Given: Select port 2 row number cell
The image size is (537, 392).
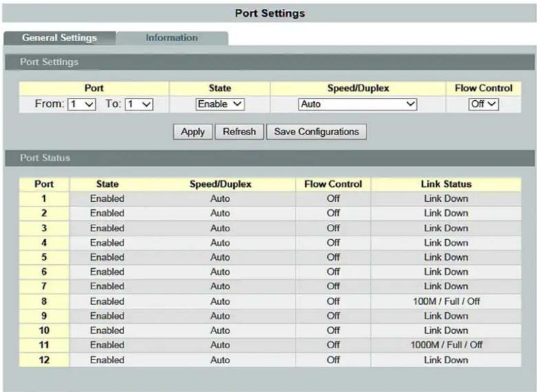Looking at the screenshot, I should tap(44, 213).
